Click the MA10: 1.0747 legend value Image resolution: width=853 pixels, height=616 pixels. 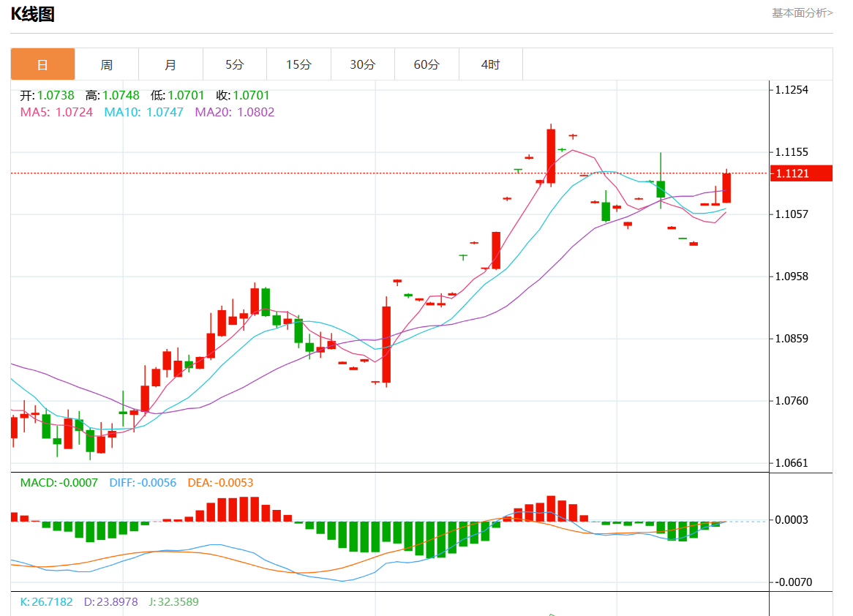click(143, 112)
